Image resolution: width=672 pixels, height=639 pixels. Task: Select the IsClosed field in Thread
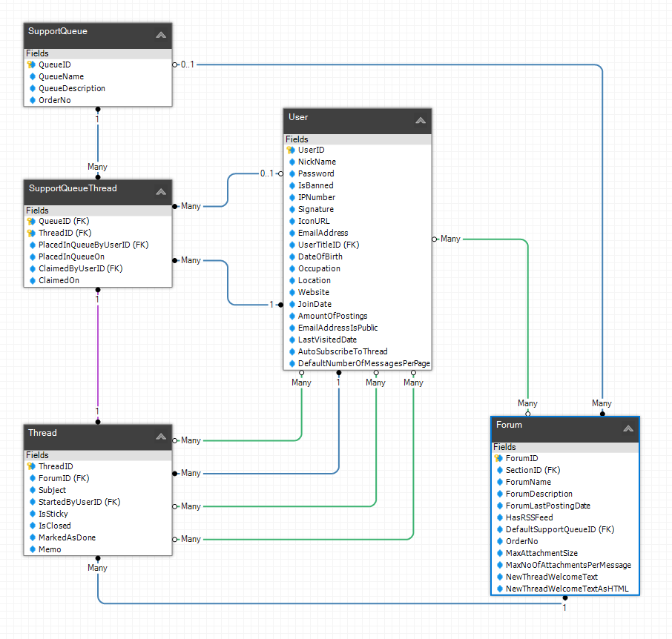coord(98,526)
